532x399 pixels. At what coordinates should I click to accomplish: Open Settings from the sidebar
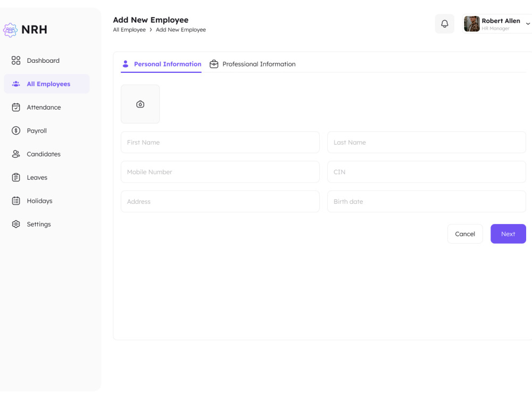coord(47,225)
